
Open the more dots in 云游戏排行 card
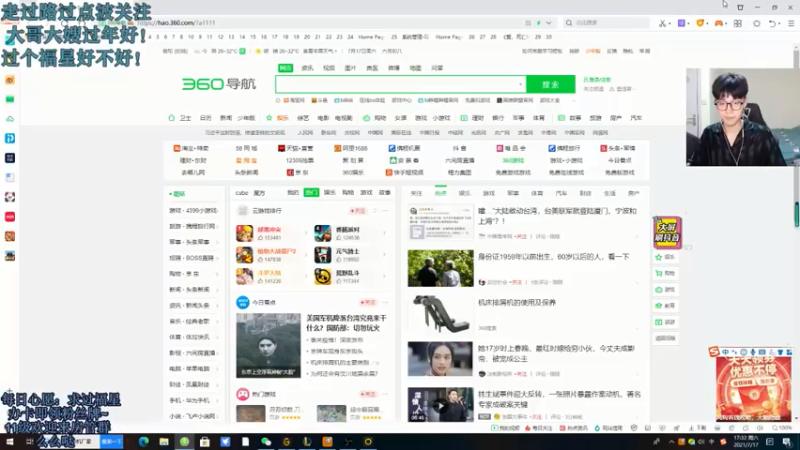[x=386, y=211]
